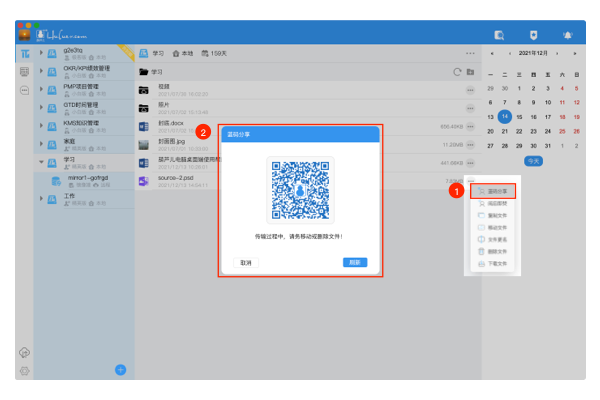Click 取消 in the share dialog
This screenshot has width=600, height=400.
coord(246,263)
